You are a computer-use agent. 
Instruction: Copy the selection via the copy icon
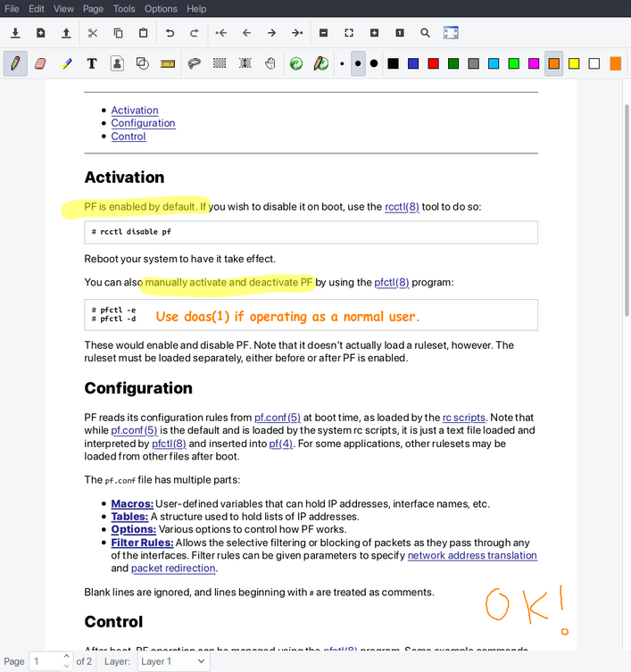(x=118, y=33)
